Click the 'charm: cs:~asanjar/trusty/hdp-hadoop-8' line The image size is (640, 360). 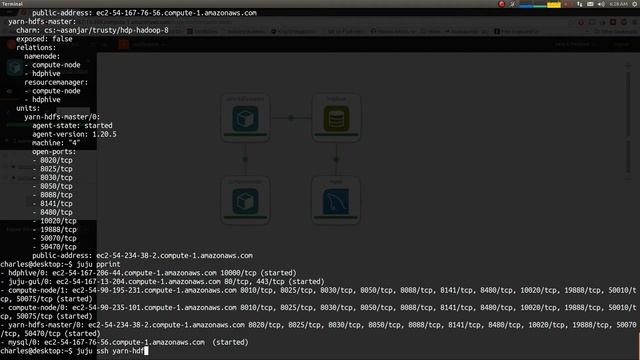tap(92, 30)
